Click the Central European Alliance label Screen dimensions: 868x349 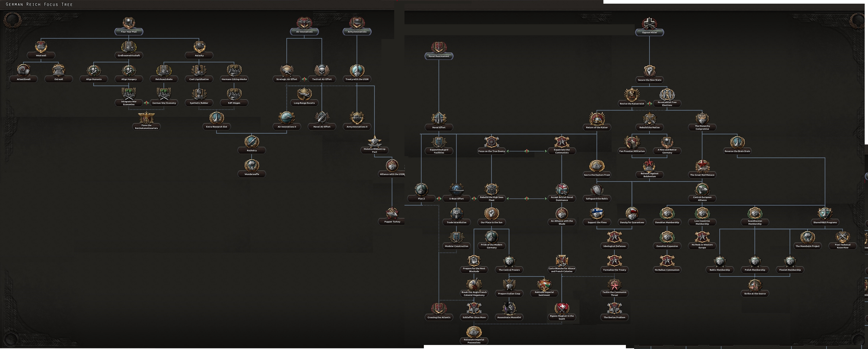click(702, 199)
